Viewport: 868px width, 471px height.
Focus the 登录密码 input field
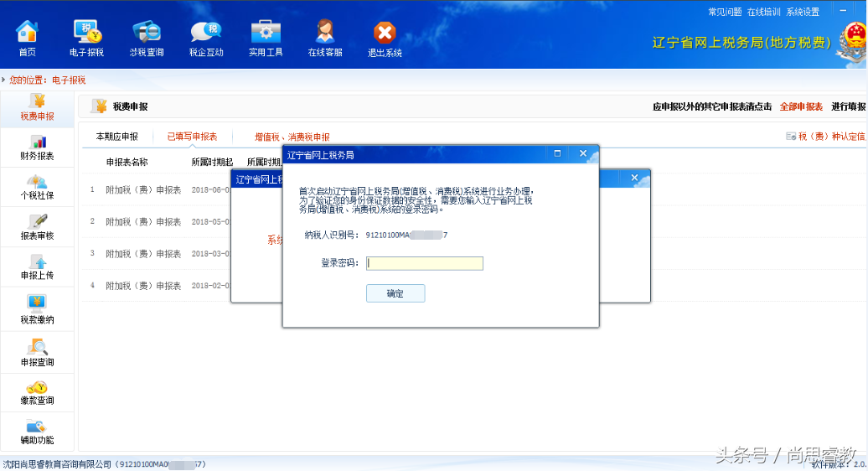pos(425,263)
